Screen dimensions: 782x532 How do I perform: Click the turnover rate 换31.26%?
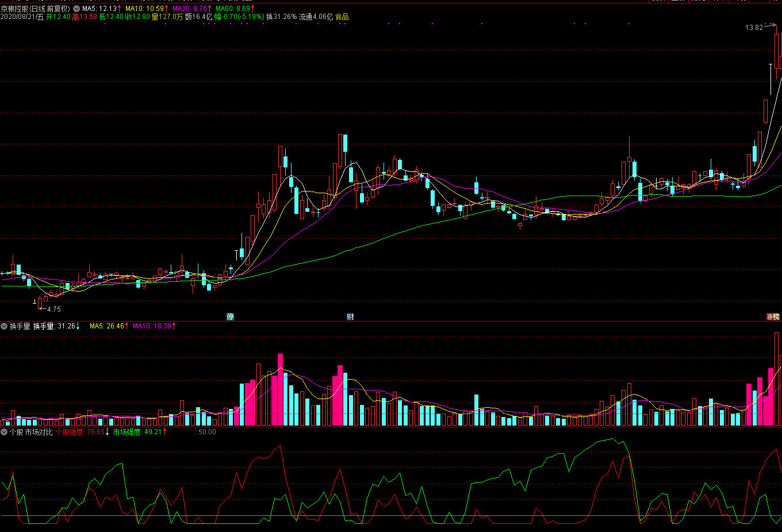click(281, 17)
